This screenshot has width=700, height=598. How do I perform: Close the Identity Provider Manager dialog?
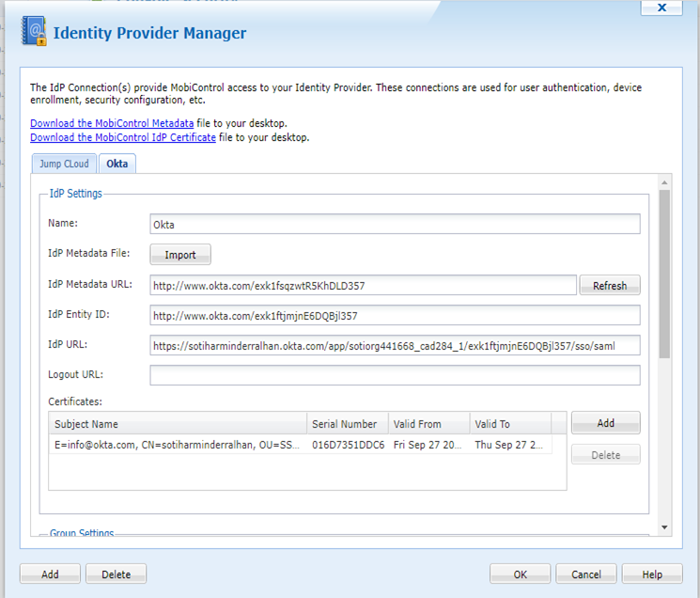(661, 8)
